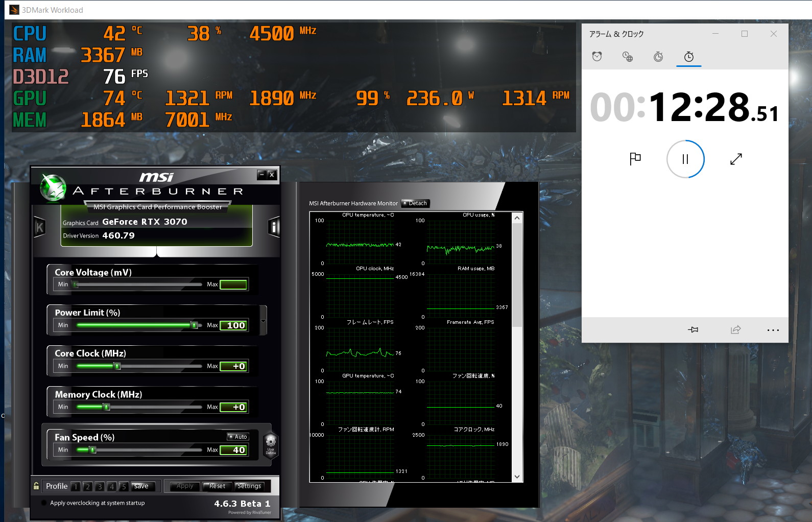Select profile slot 3

point(100,487)
